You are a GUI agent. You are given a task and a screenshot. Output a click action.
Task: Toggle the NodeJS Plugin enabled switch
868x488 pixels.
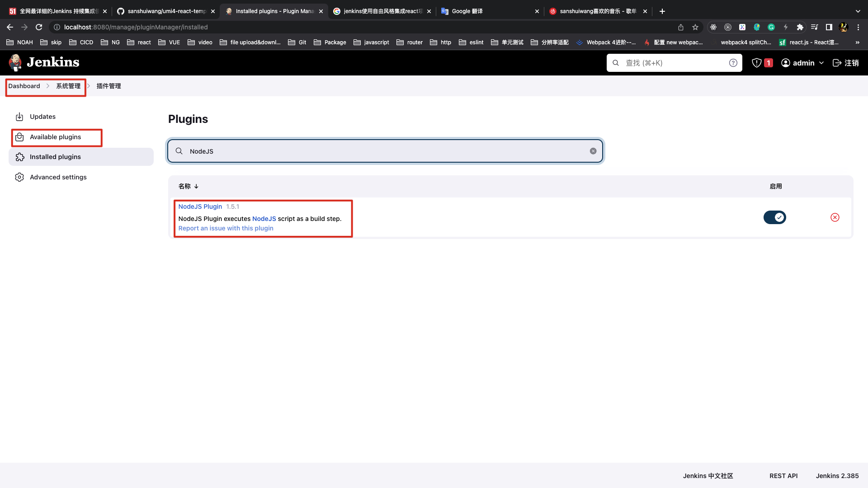[775, 217]
